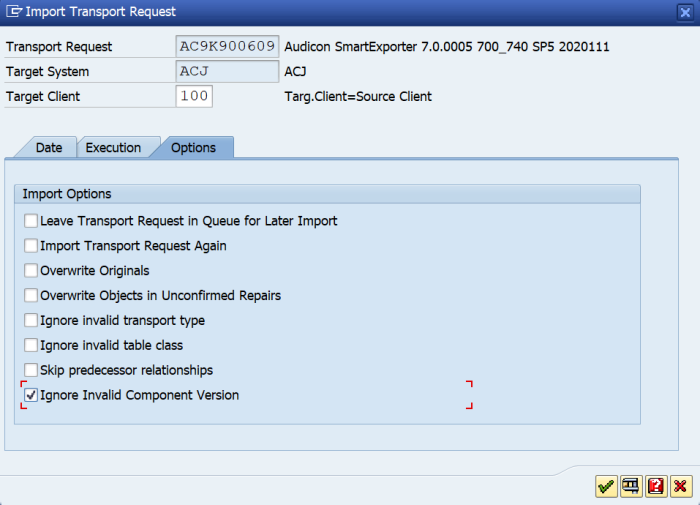Click the Target Client field showing 100
This screenshot has height=505, width=700.
tap(194, 96)
